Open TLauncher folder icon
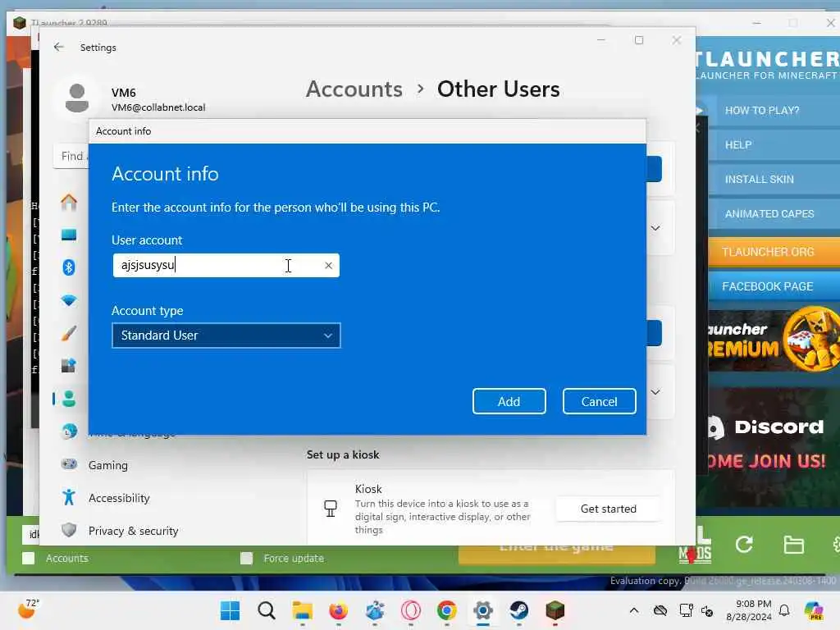The image size is (840, 630). point(793,545)
